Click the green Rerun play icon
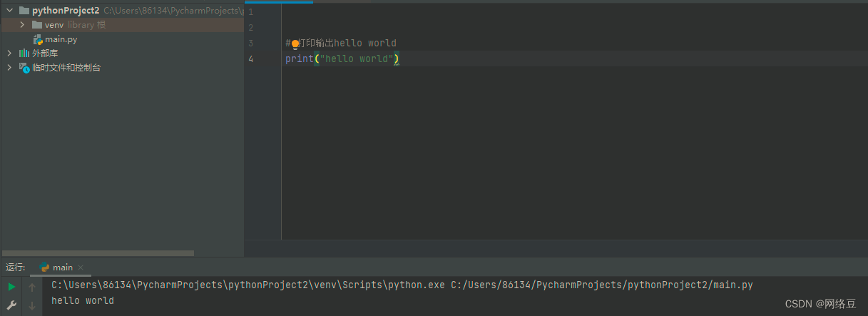This screenshot has height=316, width=868. point(11,287)
